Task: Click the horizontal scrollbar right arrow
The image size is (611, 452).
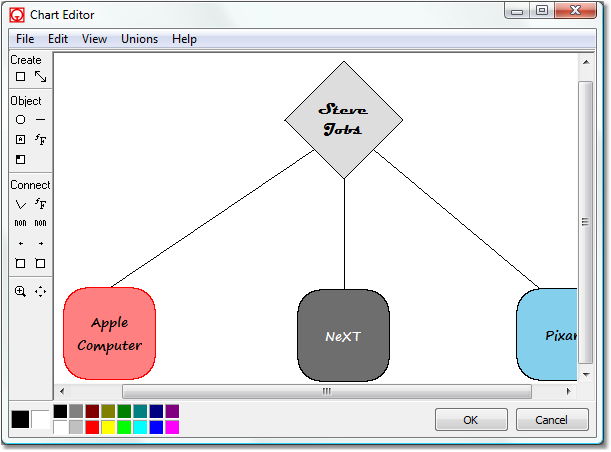Action: tap(569, 391)
